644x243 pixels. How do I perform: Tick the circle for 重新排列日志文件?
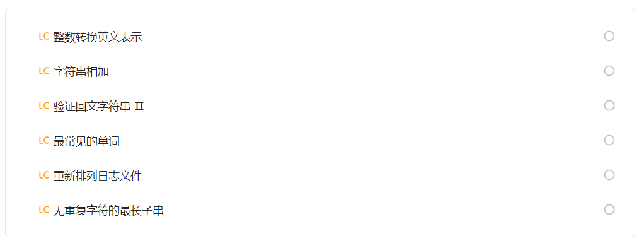point(609,175)
